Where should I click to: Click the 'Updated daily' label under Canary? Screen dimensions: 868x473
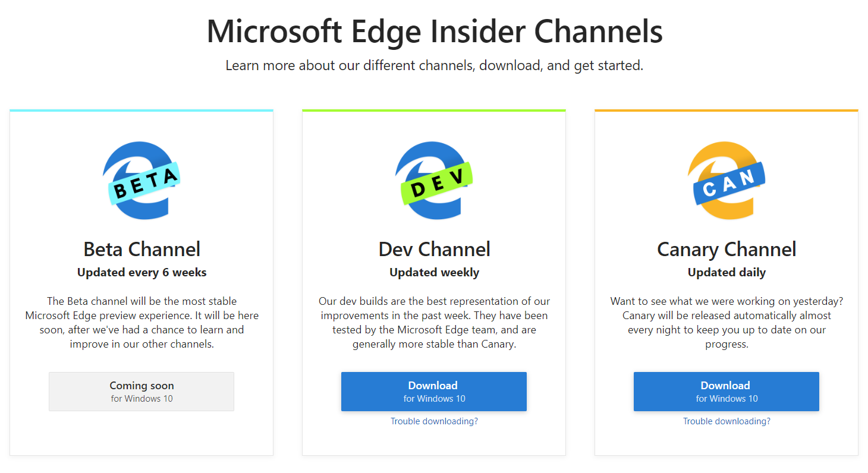coord(726,272)
